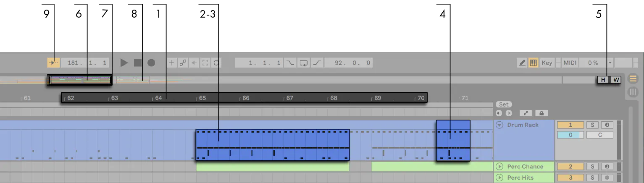
Task: Click Capture MIDI bracket icon
Action: click(205, 63)
